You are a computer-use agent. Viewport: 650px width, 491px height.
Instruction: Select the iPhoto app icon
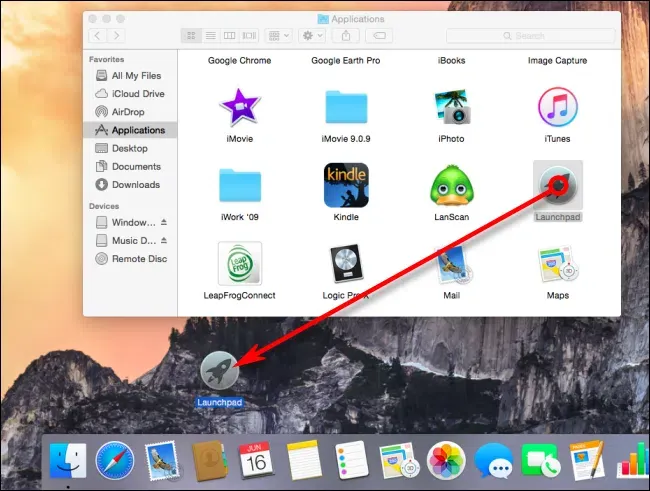point(451,107)
